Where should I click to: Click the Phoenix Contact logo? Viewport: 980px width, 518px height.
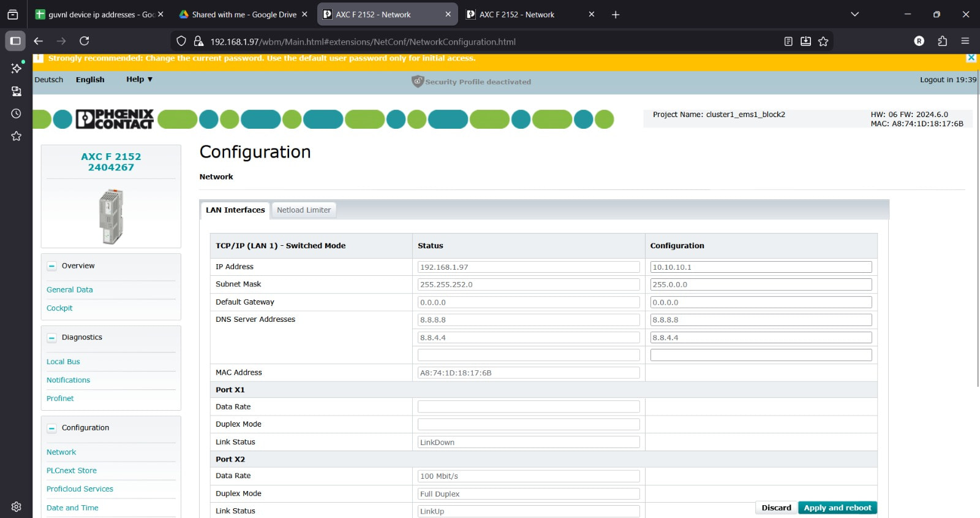click(x=115, y=119)
